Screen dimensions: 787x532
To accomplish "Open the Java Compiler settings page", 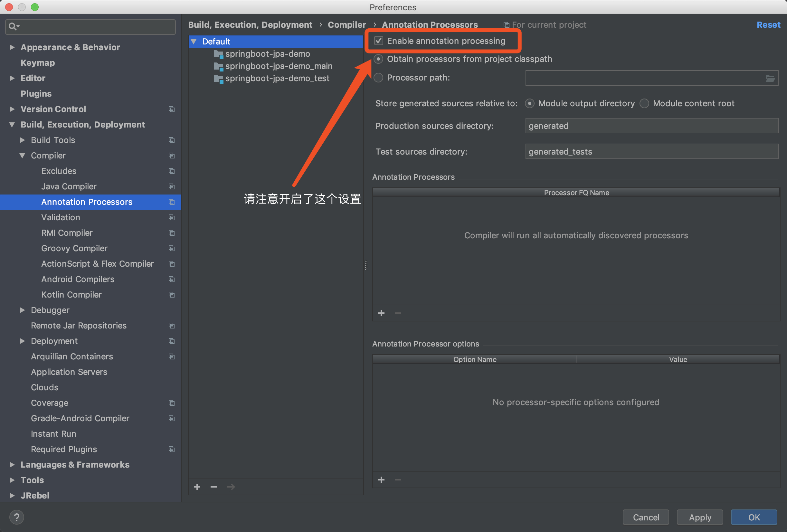I will tap(69, 186).
